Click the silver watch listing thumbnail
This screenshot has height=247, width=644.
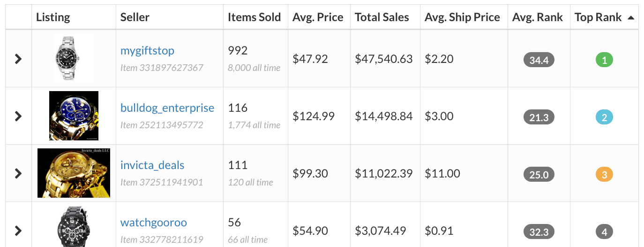pyautogui.click(x=74, y=59)
